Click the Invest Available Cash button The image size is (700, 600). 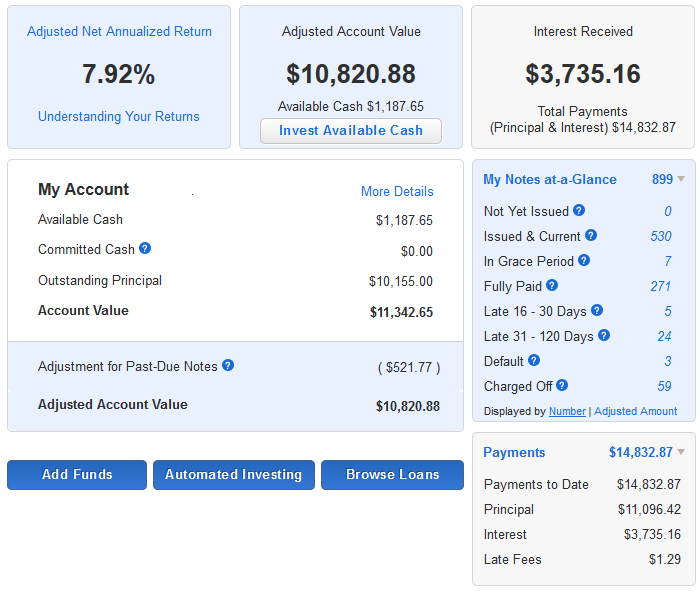coord(351,130)
